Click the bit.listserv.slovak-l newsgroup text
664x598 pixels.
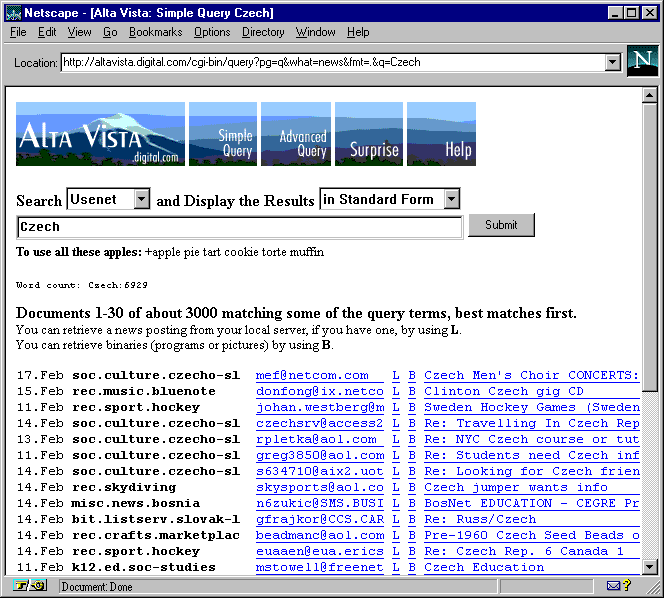tap(155, 520)
